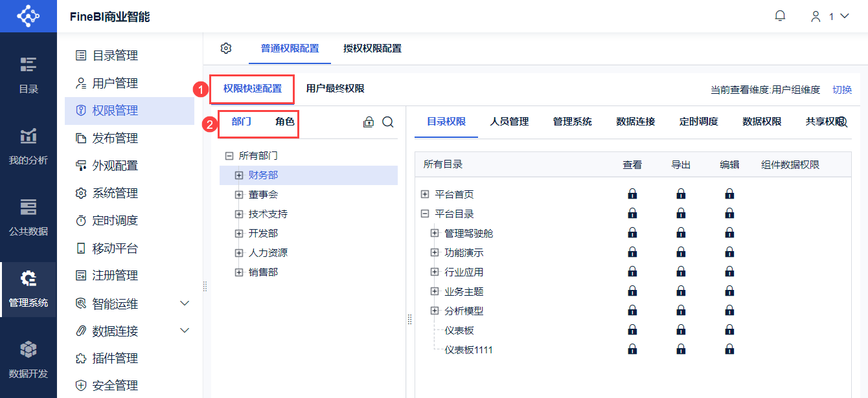Open 用户管理 in the management menu
Viewport: 868px width, 398px height.
[115, 83]
